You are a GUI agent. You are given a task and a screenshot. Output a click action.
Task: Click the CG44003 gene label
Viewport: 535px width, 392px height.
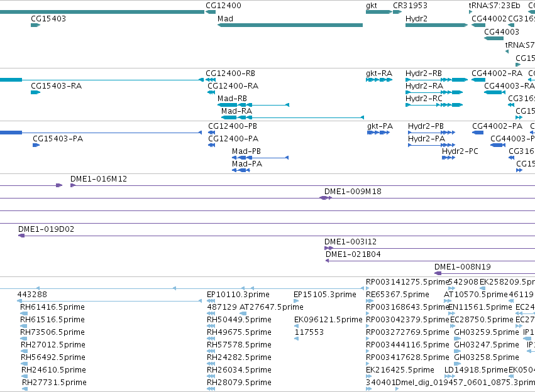pos(502,31)
